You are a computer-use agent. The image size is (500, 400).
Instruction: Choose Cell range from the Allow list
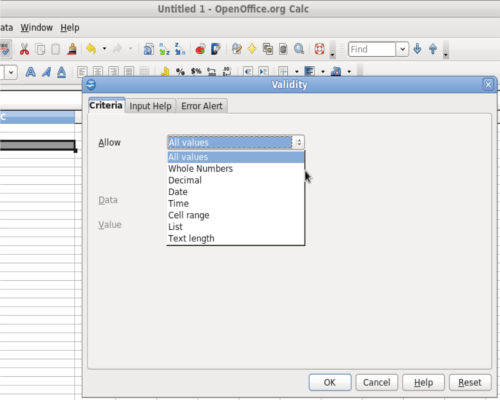pyautogui.click(x=236, y=215)
